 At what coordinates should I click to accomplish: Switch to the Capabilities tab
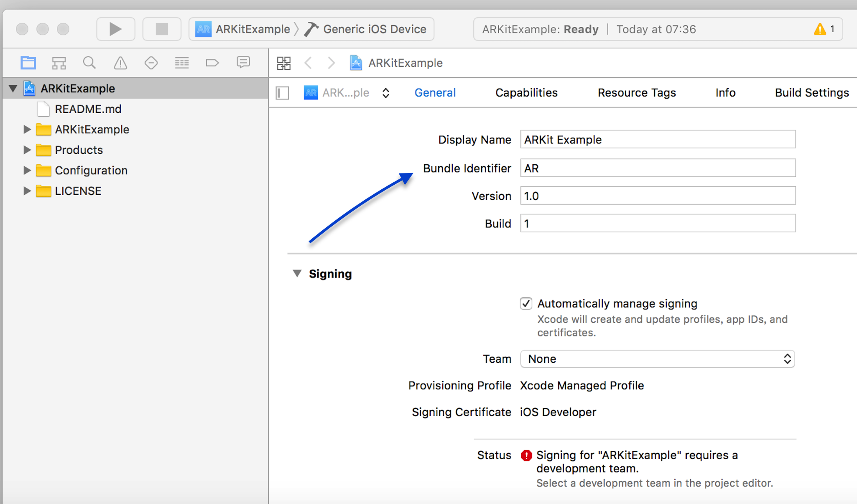pyautogui.click(x=526, y=93)
